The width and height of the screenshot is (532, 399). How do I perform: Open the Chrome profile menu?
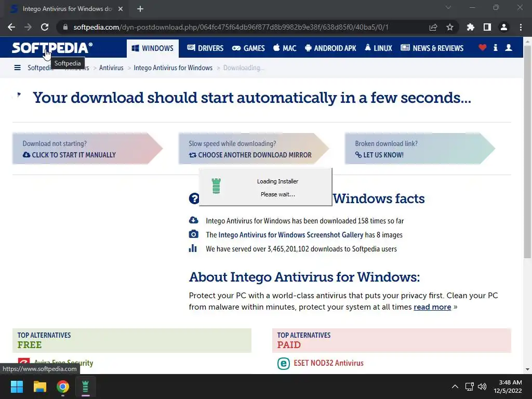(x=504, y=27)
